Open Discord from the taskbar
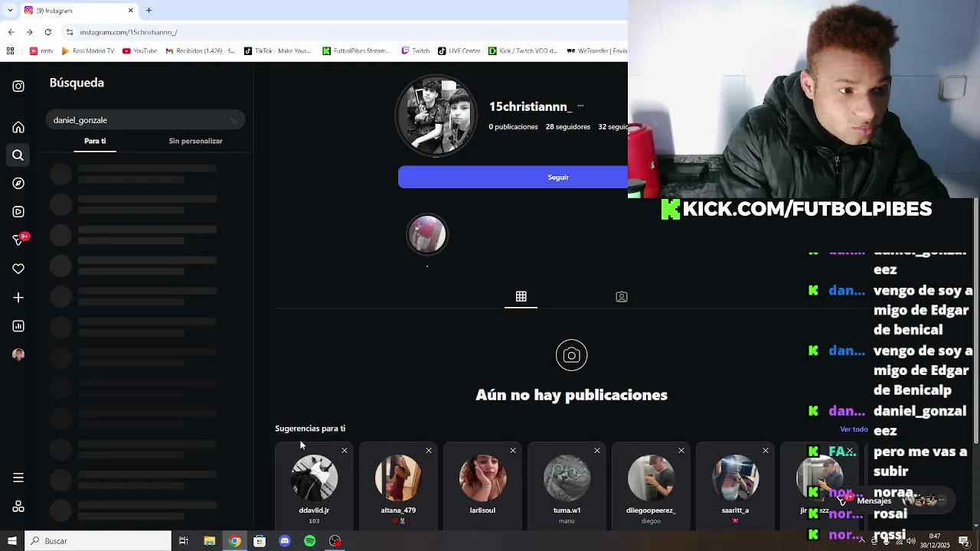This screenshot has width=980, height=551. click(x=285, y=541)
